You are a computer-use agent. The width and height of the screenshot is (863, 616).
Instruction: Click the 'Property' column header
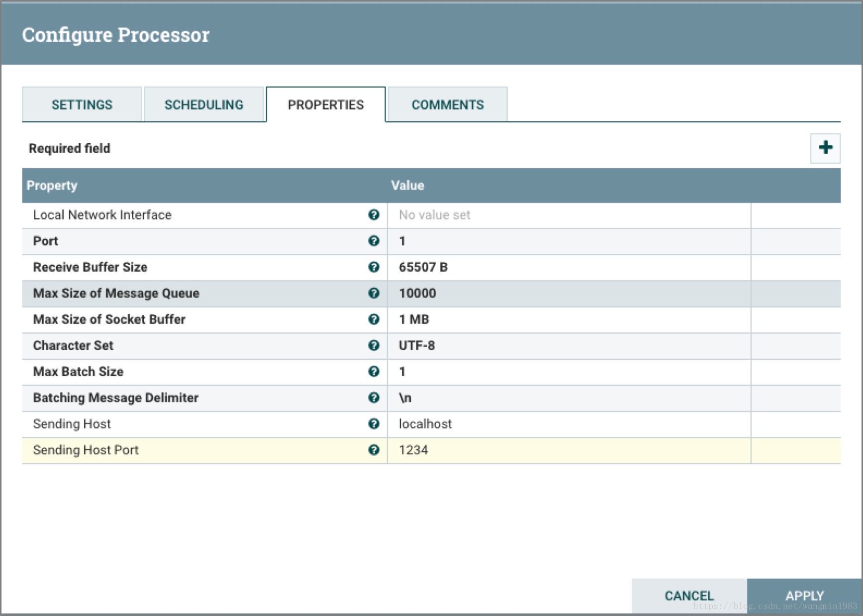(x=52, y=186)
